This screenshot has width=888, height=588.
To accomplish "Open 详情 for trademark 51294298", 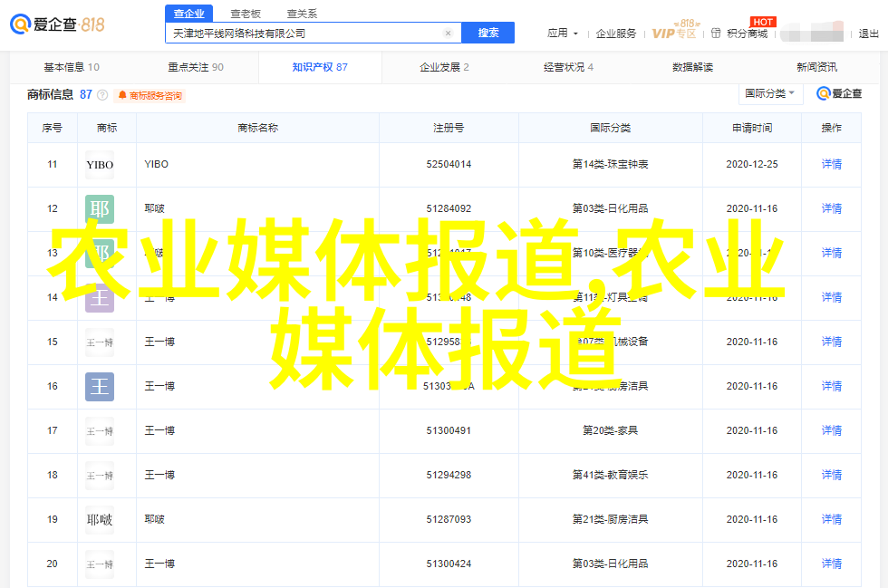I will coord(832,475).
